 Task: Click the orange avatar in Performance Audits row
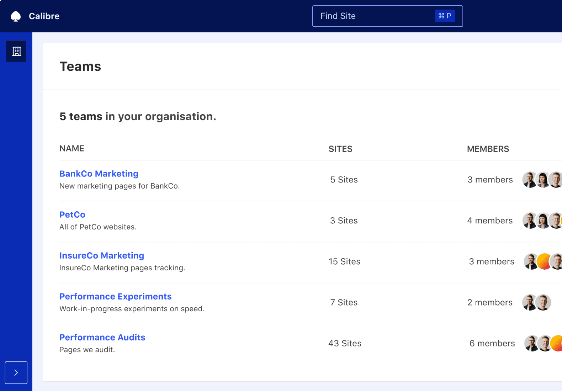(x=557, y=343)
